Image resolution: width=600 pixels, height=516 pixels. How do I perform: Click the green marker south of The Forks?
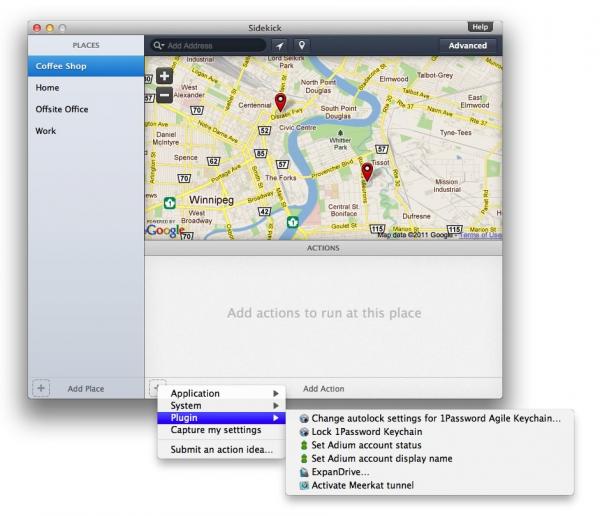coord(293,222)
